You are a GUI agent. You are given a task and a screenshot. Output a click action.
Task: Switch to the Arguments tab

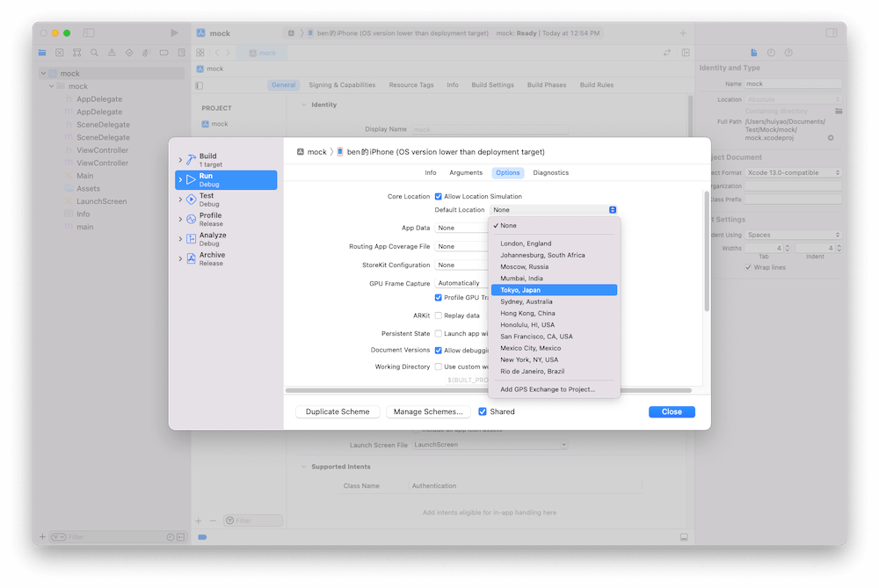pos(466,172)
